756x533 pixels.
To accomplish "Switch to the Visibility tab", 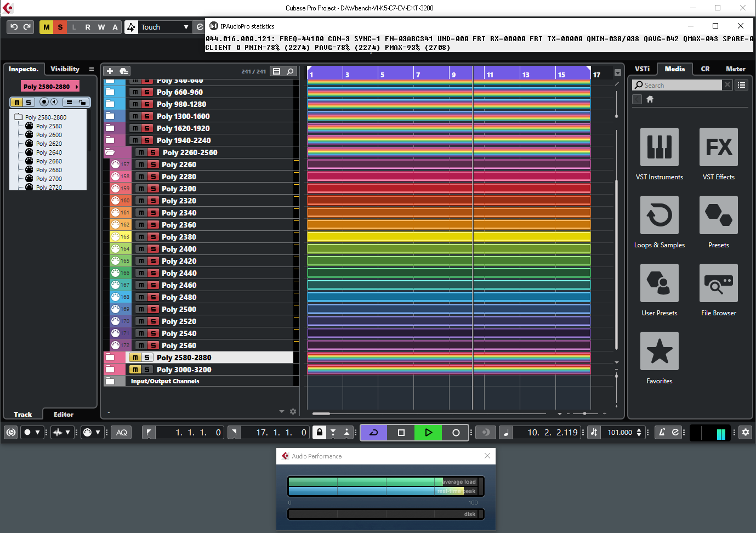I will click(65, 69).
